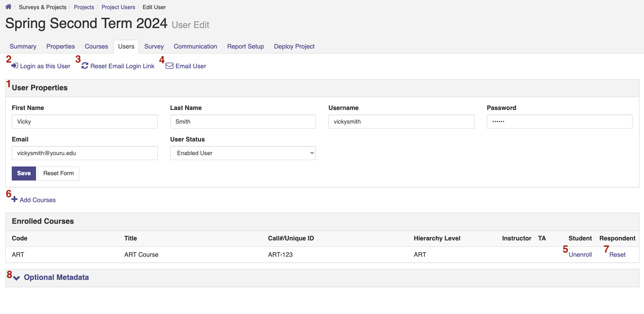Image resolution: width=644 pixels, height=314 pixels.
Task: Select the Users tab
Action: [x=126, y=46]
